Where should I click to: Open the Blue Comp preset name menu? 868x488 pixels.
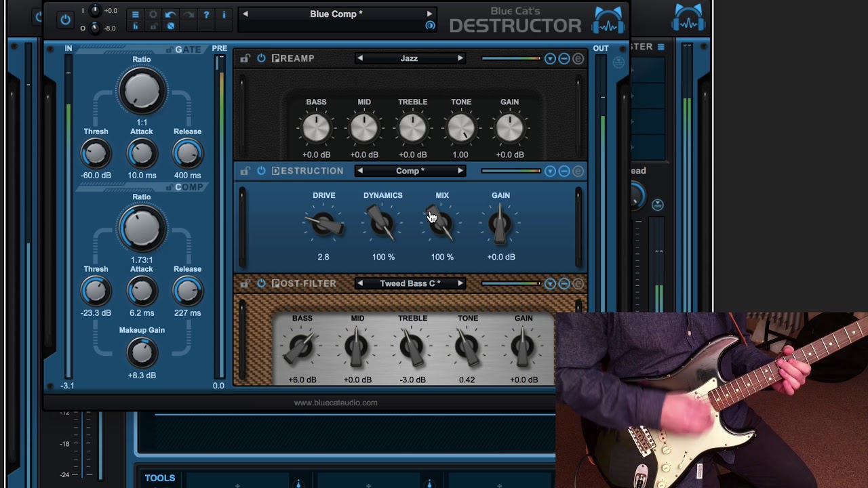coord(336,14)
